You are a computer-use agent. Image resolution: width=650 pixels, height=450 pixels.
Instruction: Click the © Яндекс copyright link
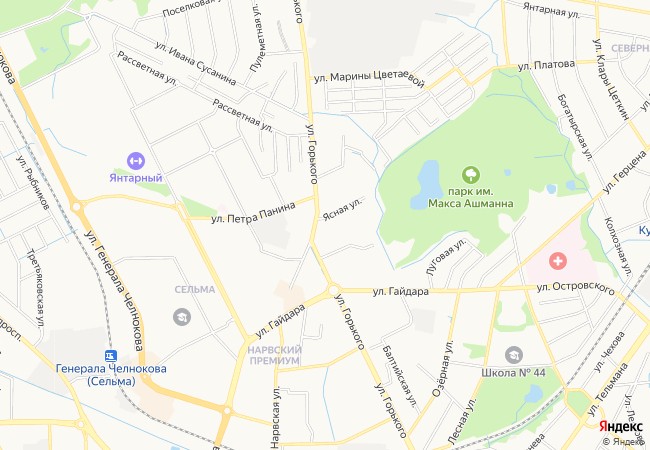pyautogui.click(x=625, y=442)
